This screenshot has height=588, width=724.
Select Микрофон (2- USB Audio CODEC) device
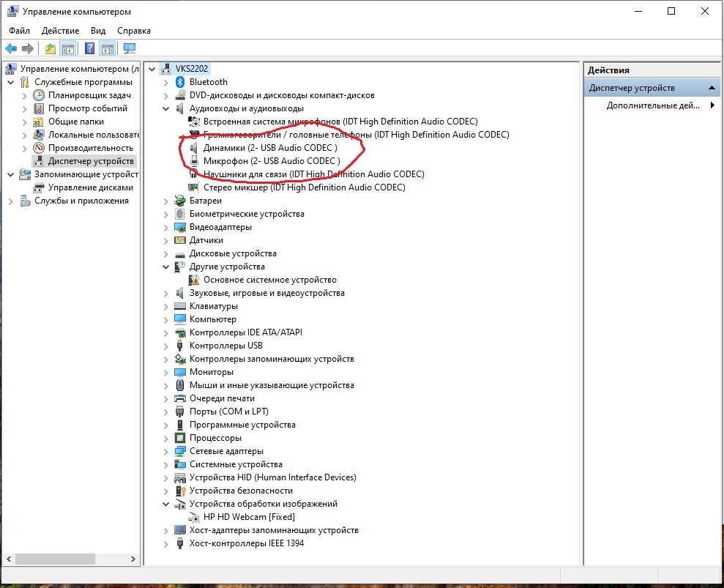tap(271, 161)
